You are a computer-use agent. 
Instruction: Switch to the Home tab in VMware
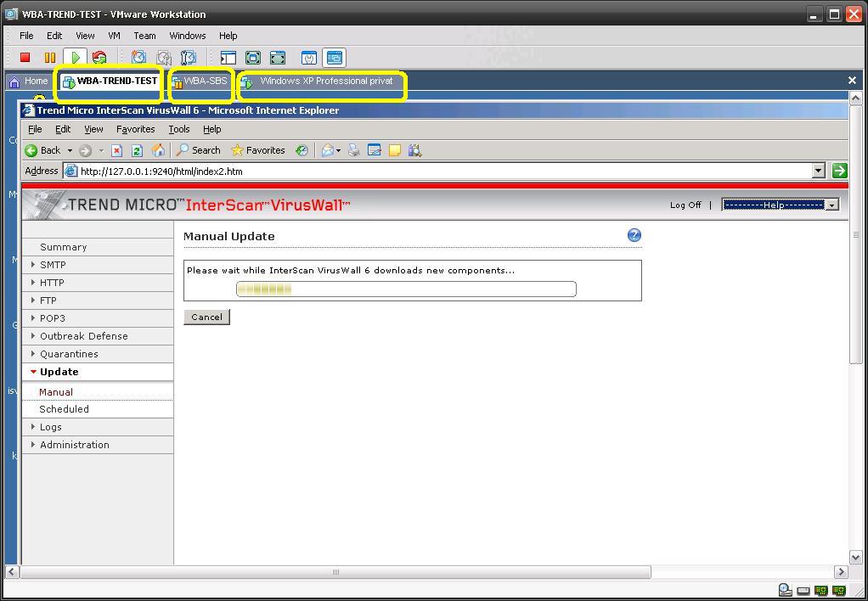pyautogui.click(x=30, y=81)
